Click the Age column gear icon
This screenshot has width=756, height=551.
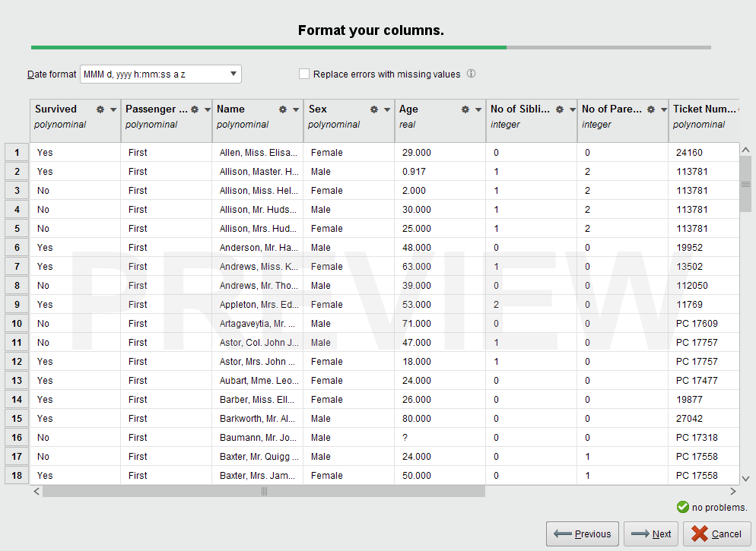coord(465,109)
